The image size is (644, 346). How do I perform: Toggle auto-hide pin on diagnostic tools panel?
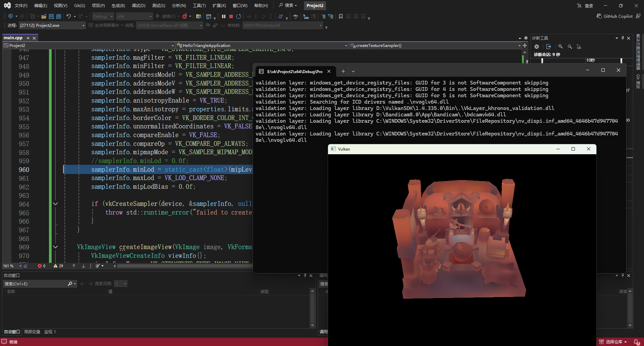pyautogui.click(x=623, y=38)
